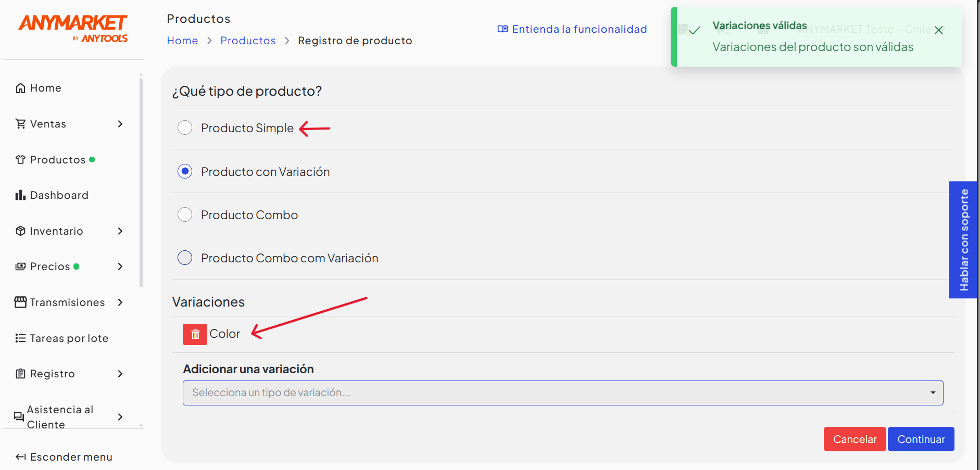
Task: Select the Producto Simple radio button
Action: [185, 128]
